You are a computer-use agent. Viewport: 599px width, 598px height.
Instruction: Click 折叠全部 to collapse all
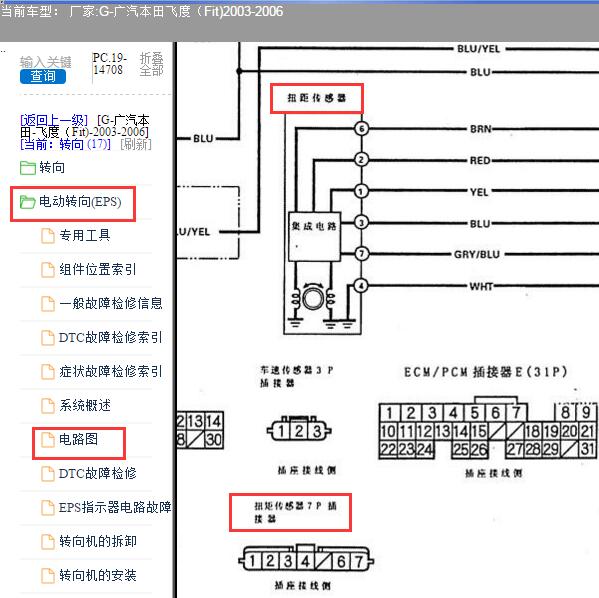point(151,64)
